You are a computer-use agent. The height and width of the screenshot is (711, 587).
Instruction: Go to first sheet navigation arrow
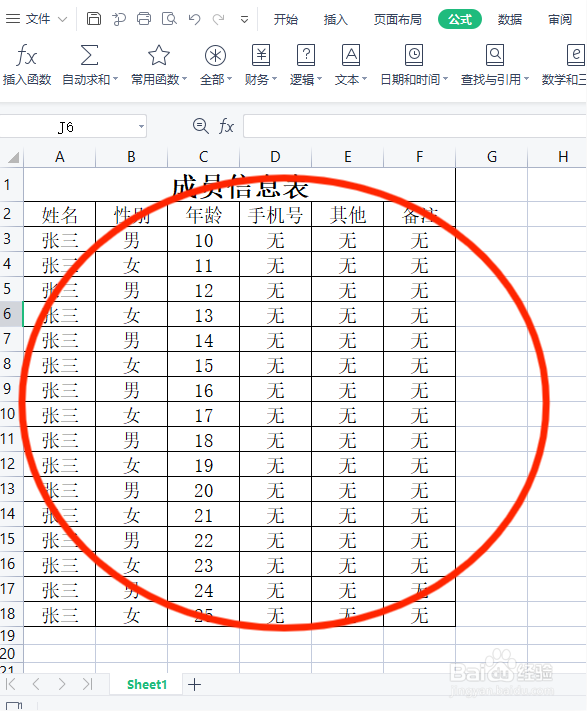point(11,684)
